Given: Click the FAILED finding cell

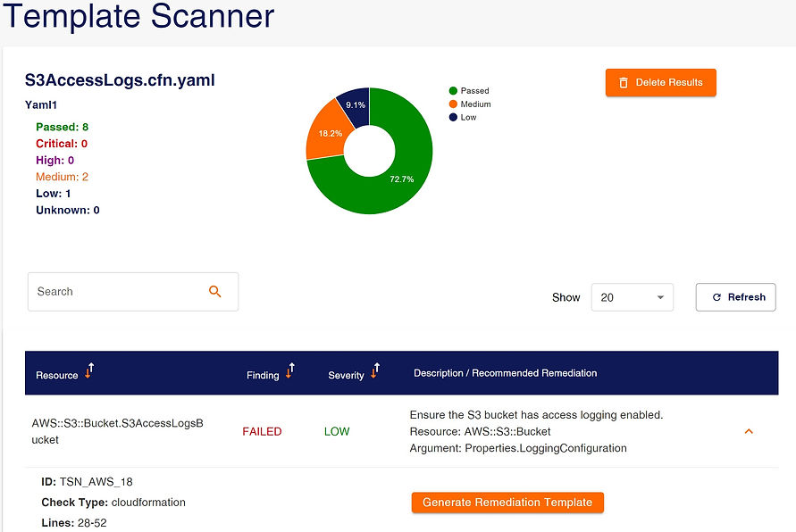Looking at the screenshot, I should pos(262,432).
